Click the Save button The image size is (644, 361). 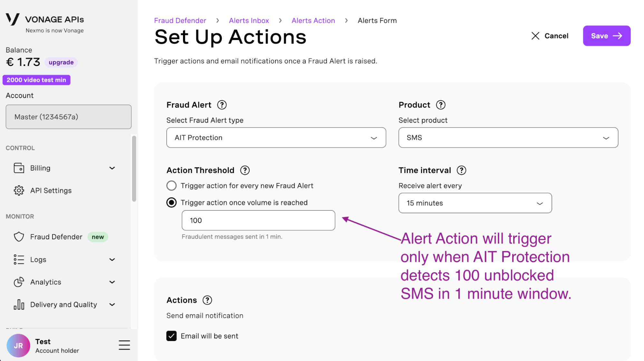point(606,36)
